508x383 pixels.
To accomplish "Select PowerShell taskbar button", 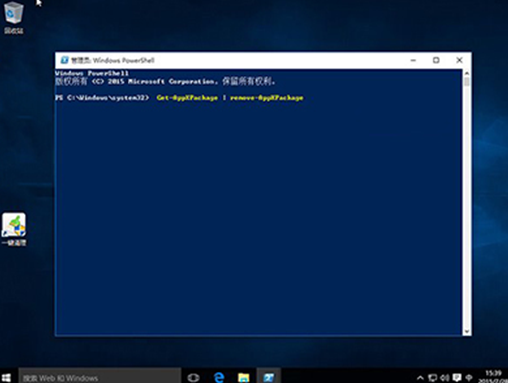I will (x=268, y=377).
